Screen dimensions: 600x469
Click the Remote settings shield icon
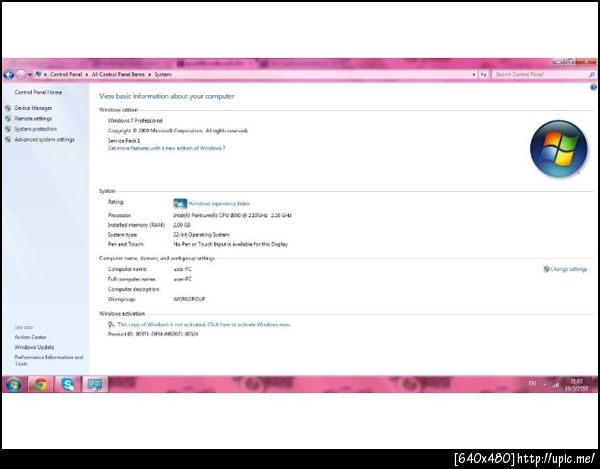[8, 119]
